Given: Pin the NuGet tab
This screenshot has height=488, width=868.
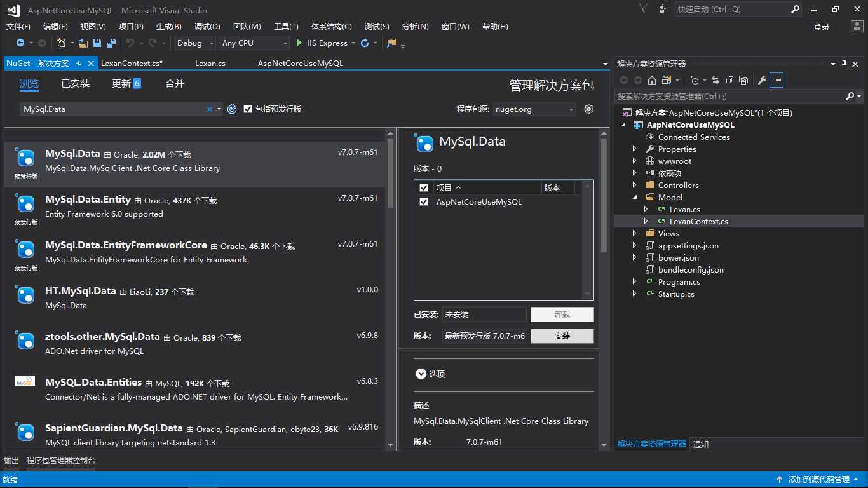Looking at the screenshot, I should pos(79,64).
